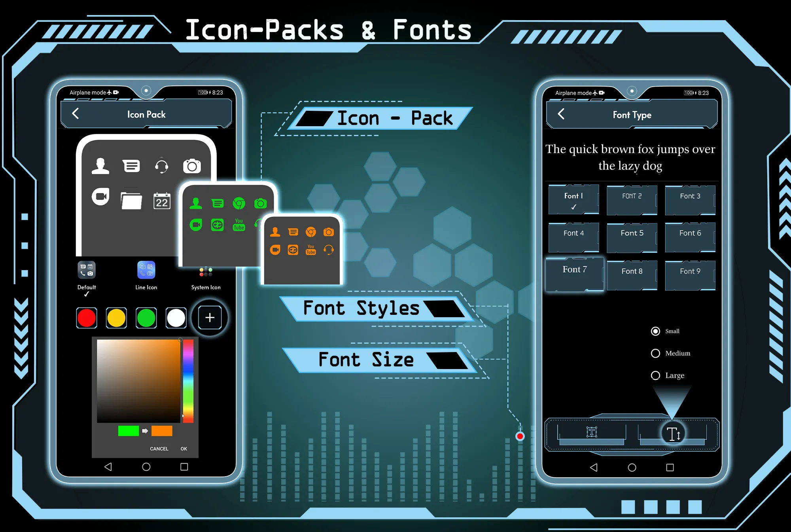
Task: Select the yellow icon color swatch
Action: pos(116,318)
